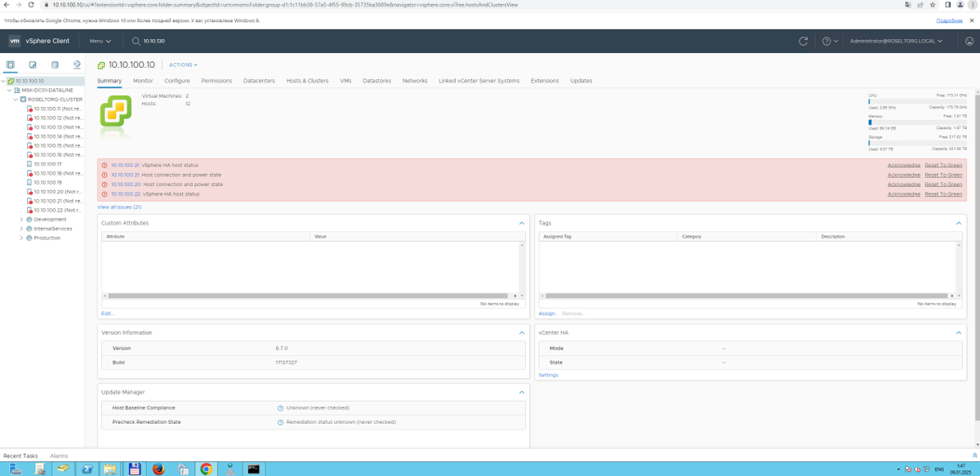Screen dimensions: 980x476
Task: Bookmark page with the Chrome star icon
Action: 933,5
